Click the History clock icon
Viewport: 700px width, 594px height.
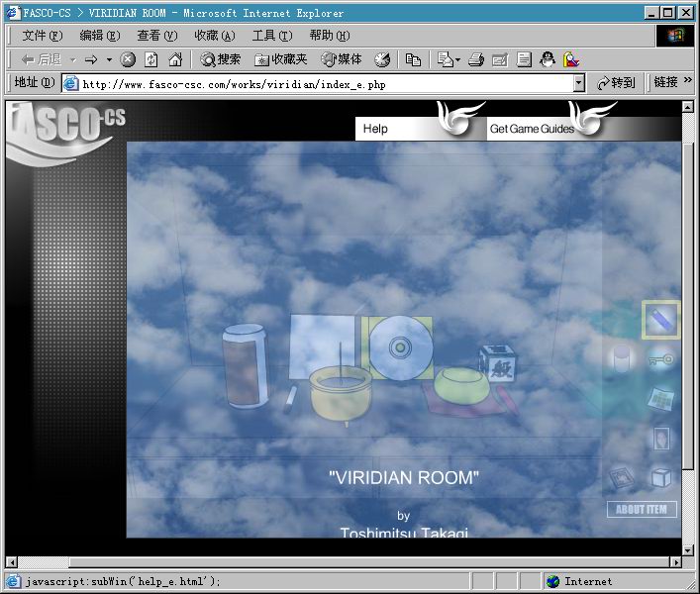pos(382,59)
